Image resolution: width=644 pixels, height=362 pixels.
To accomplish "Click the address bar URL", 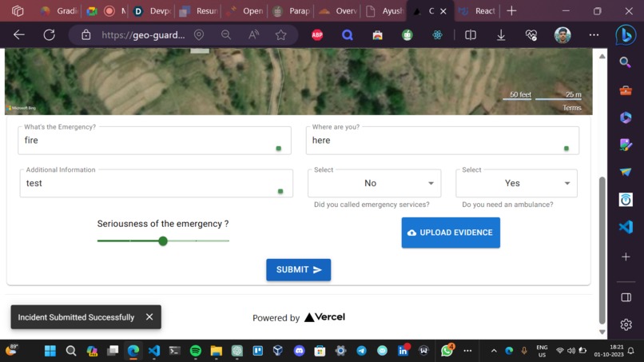I will pyautogui.click(x=143, y=35).
